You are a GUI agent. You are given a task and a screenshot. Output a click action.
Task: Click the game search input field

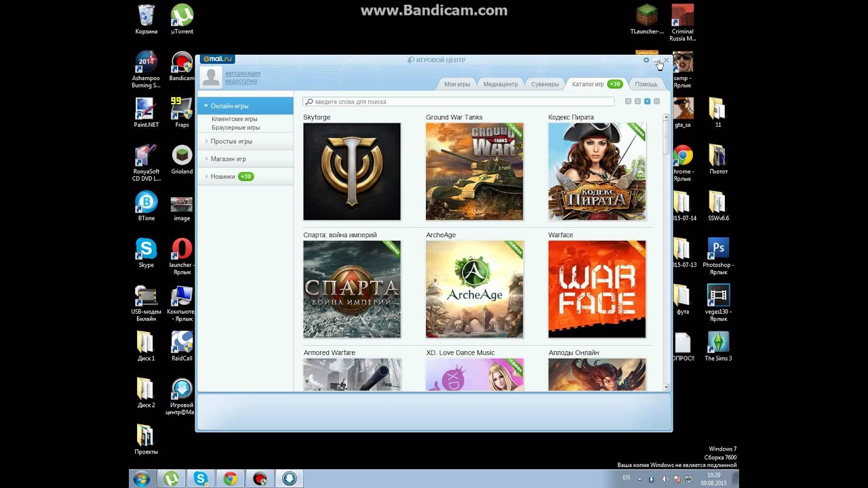(x=458, y=102)
